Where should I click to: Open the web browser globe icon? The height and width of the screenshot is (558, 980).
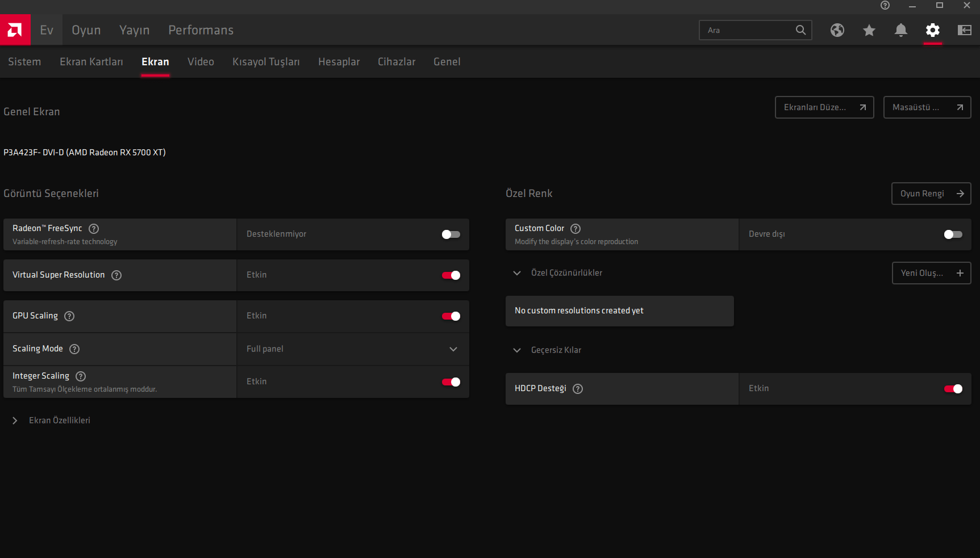tap(837, 30)
